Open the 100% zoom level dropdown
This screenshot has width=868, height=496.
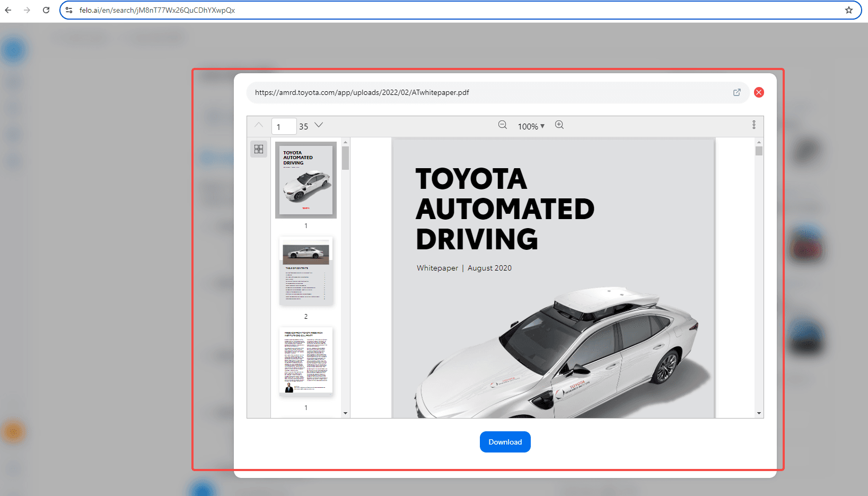coord(531,126)
